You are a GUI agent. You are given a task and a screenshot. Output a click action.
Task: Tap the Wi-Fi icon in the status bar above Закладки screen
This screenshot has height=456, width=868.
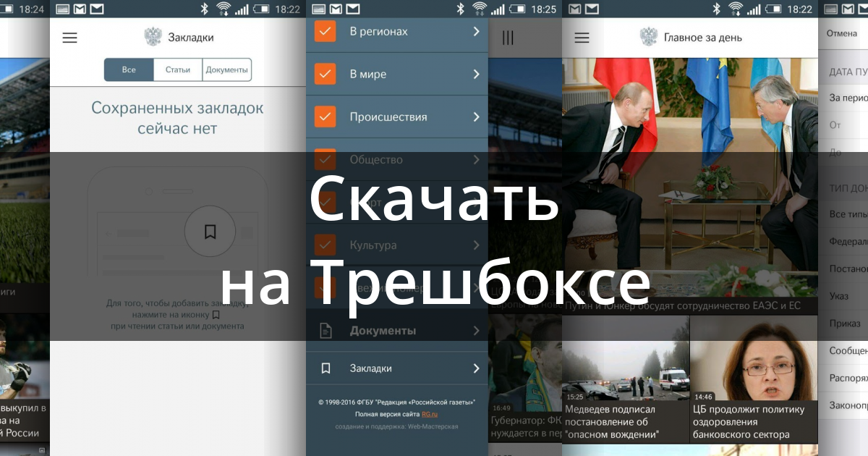(x=224, y=9)
